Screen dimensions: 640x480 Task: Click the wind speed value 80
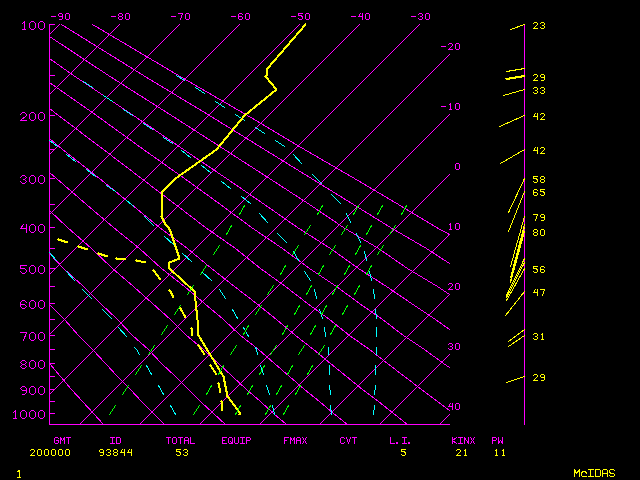538,233
